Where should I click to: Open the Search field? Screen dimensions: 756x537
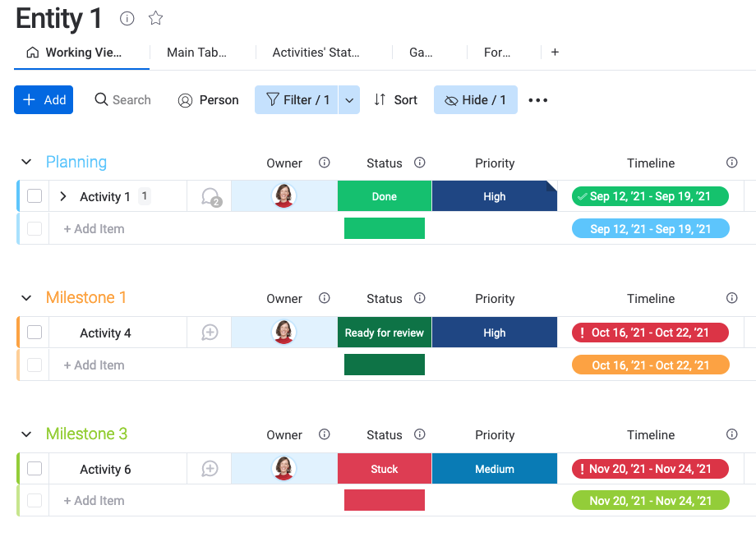click(123, 99)
